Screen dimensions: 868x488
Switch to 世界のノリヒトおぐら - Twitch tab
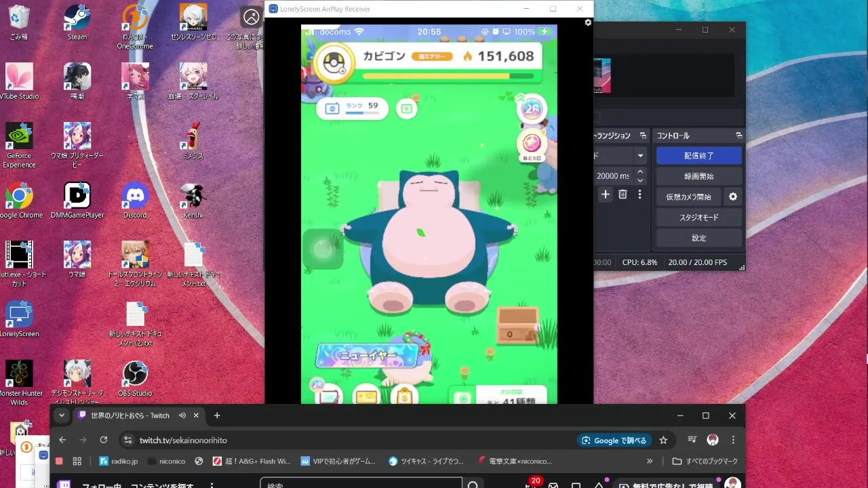click(130, 415)
